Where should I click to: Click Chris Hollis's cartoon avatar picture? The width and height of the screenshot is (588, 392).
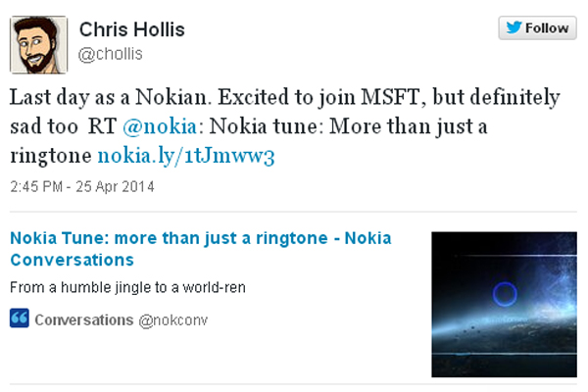(x=38, y=41)
